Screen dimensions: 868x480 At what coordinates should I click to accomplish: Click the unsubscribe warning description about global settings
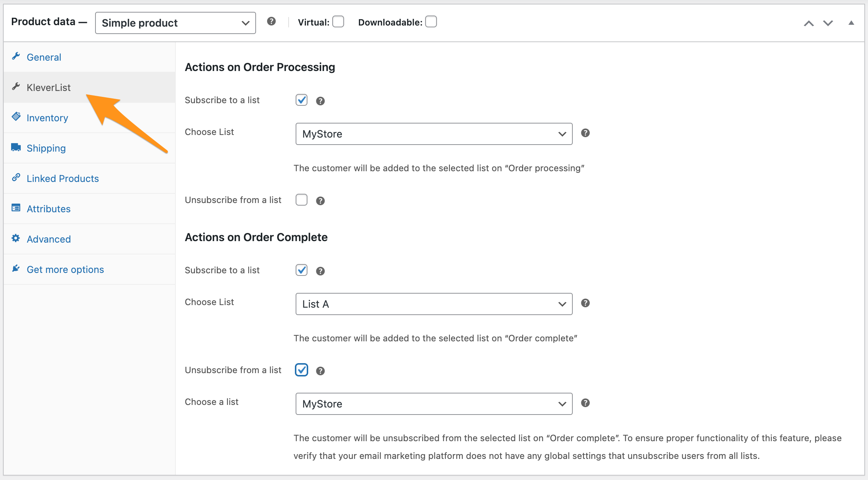coord(568,447)
